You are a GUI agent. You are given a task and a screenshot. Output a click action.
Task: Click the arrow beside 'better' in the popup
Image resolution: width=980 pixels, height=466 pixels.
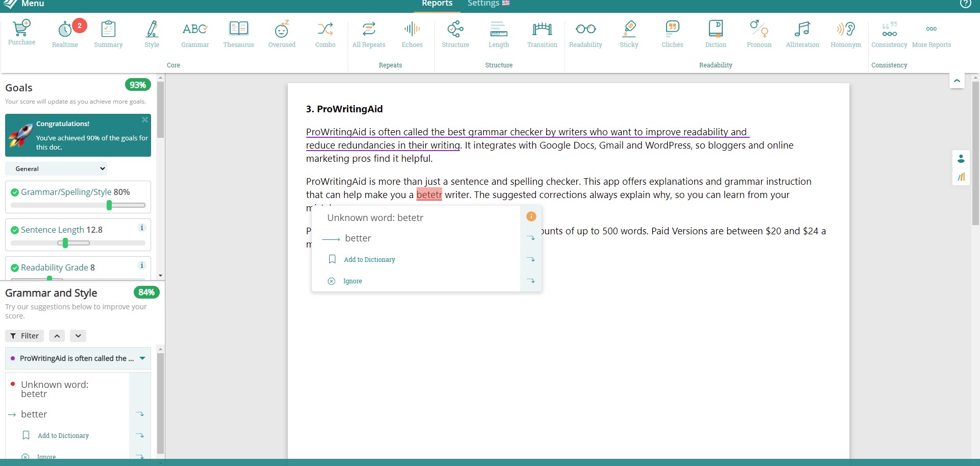[531, 238]
